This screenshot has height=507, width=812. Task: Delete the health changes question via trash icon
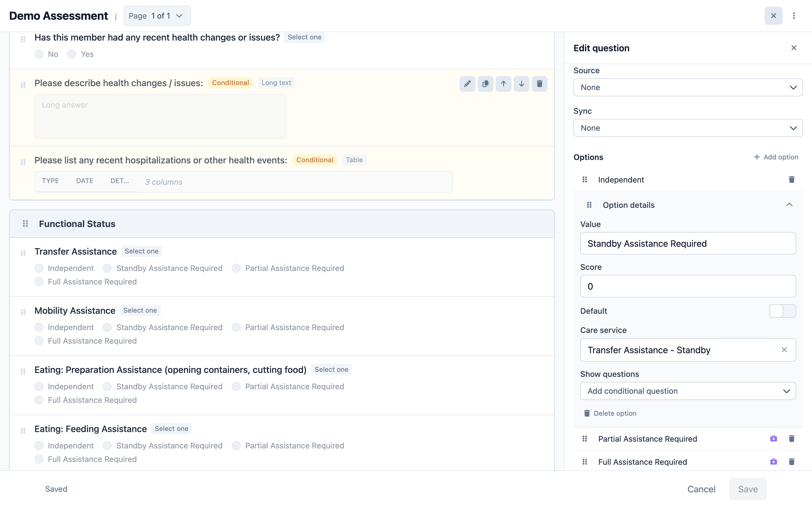pos(540,84)
